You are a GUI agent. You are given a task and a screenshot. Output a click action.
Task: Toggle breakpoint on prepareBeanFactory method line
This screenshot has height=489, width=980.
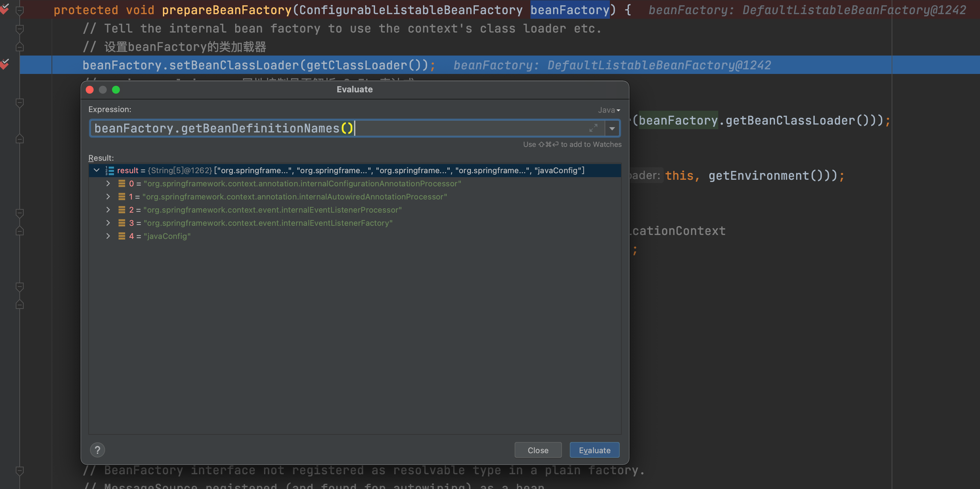(x=5, y=9)
